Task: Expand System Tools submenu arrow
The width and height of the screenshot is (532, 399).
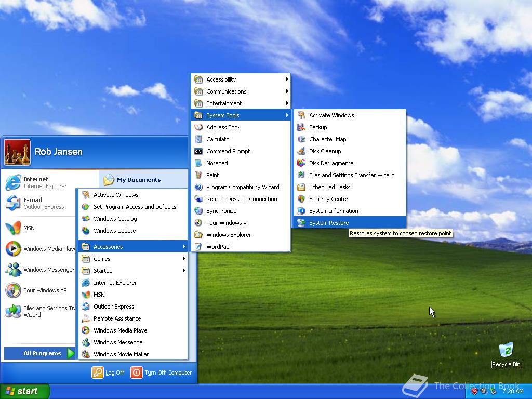Action: click(287, 115)
